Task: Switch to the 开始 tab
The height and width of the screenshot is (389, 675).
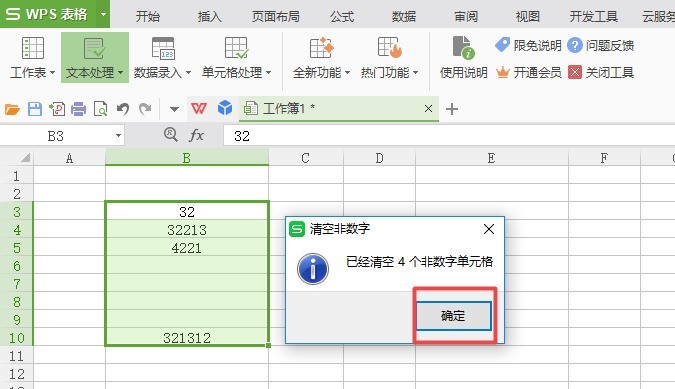Action: point(148,16)
